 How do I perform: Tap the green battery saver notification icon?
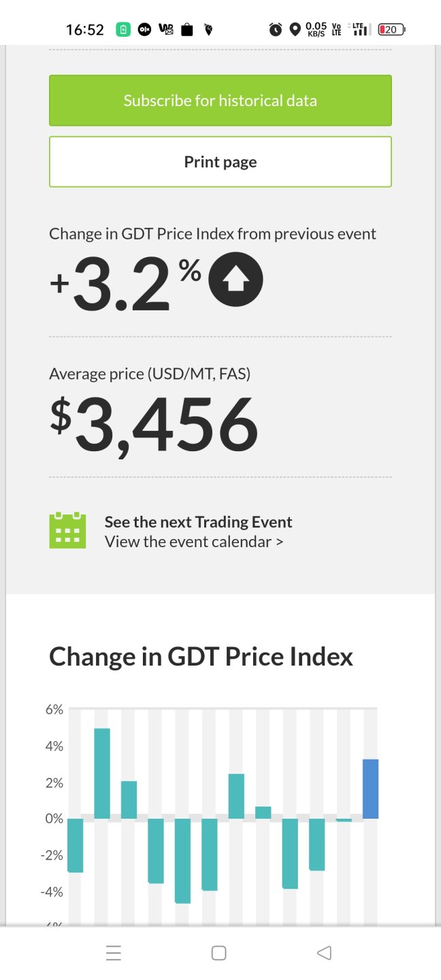click(123, 29)
